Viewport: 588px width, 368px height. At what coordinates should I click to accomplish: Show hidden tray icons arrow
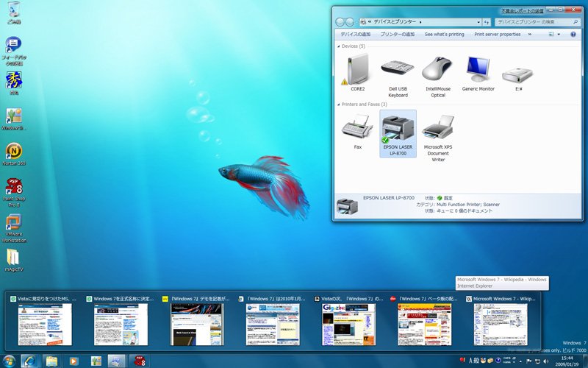520,361
